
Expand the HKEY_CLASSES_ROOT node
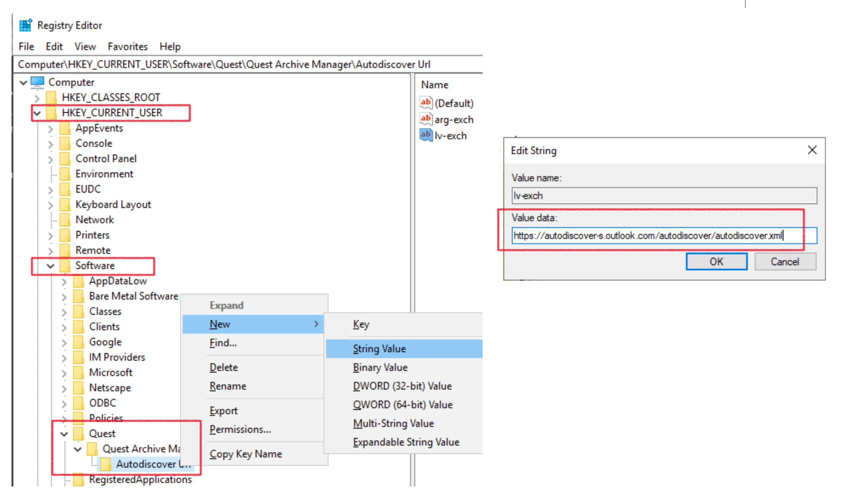click(x=37, y=98)
